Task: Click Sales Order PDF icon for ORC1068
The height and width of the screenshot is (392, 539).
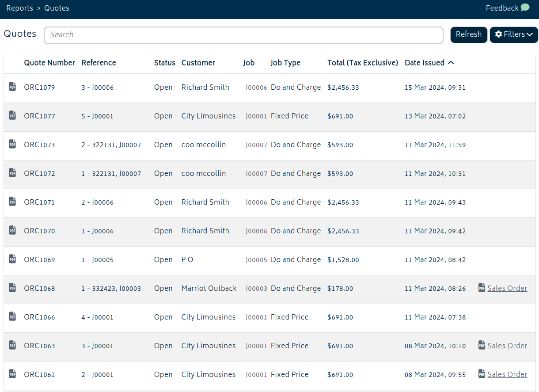Action: click(482, 288)
